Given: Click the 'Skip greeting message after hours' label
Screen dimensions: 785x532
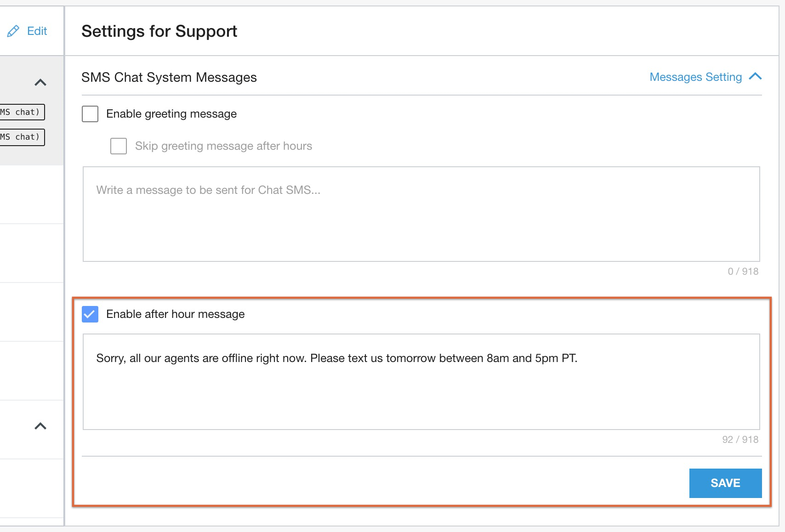Looking at the screenshot, I should (223, 146).
